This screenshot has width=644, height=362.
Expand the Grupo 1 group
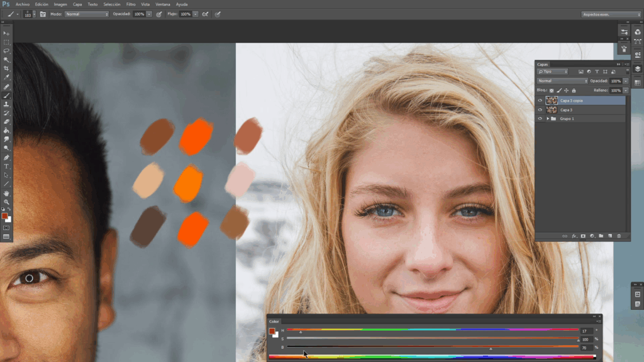548,119
